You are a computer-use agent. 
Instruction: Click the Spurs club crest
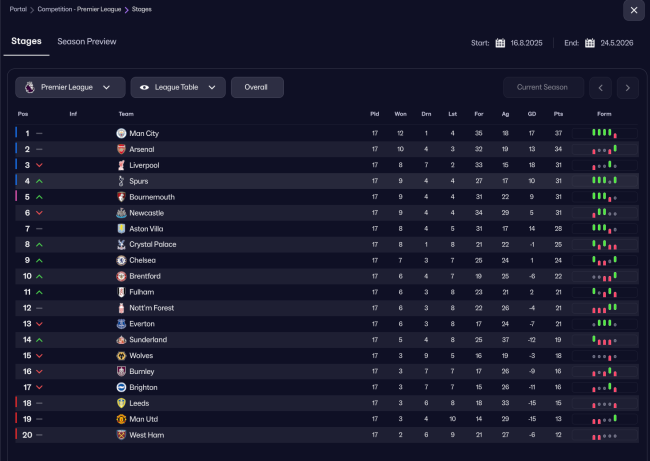pos(122,181)
